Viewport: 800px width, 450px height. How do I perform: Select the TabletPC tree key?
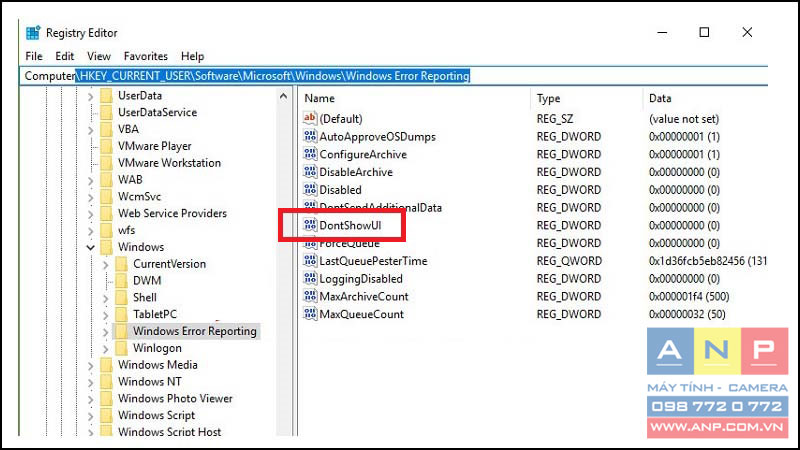coord(155,314)
